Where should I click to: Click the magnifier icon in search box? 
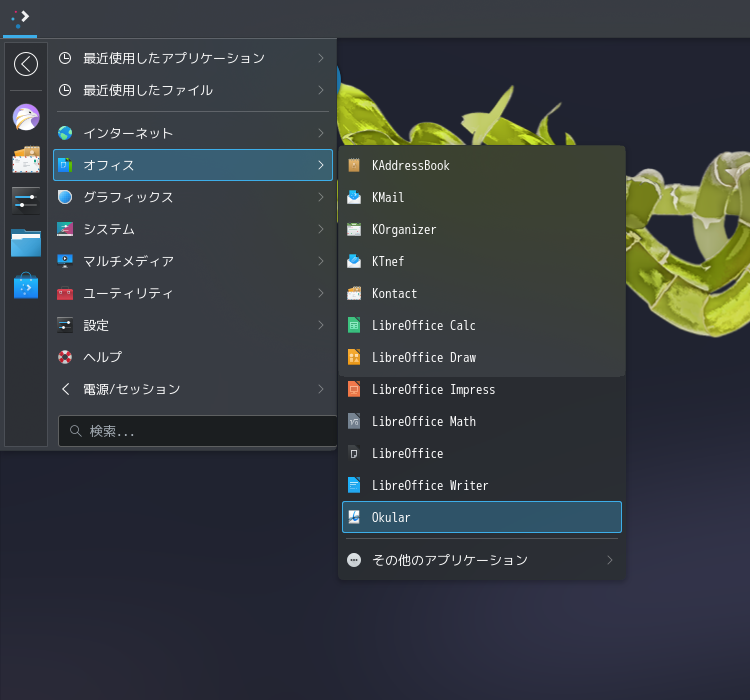[75, 431]
